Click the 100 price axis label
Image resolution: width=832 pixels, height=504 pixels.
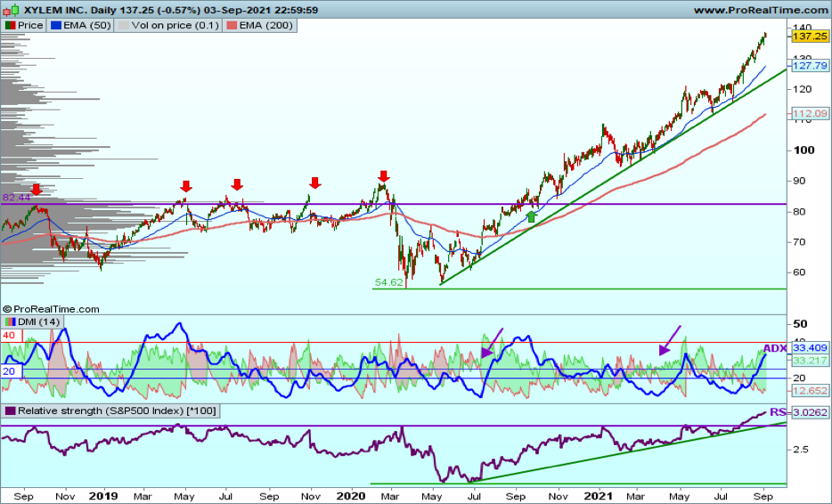(x=803, y=150)
